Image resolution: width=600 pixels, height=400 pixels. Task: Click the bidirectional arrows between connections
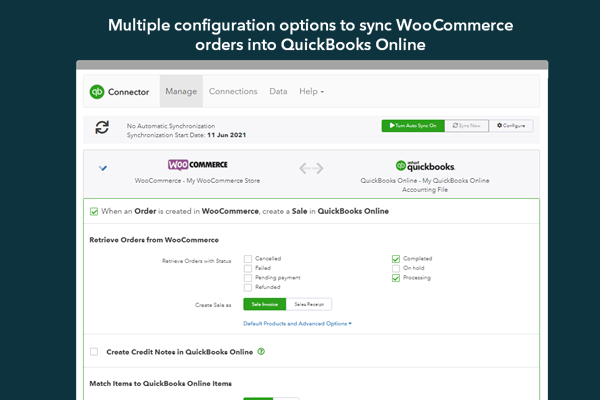(x=311, y=168)
